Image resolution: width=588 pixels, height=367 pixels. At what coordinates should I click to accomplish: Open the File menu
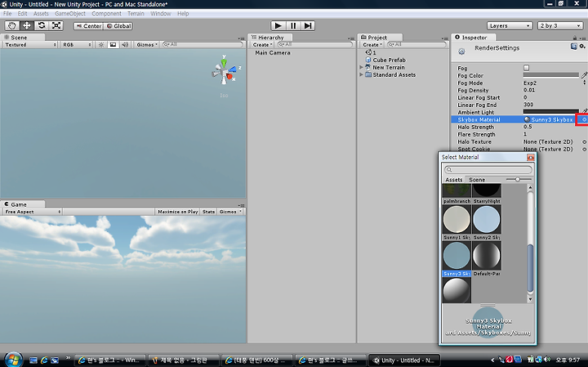(x=7, y=14)
